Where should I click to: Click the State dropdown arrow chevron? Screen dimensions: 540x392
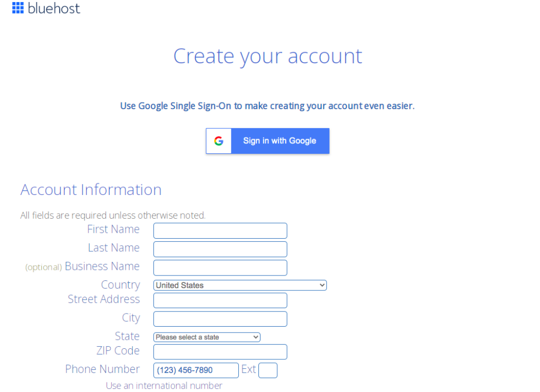(256, 337)
